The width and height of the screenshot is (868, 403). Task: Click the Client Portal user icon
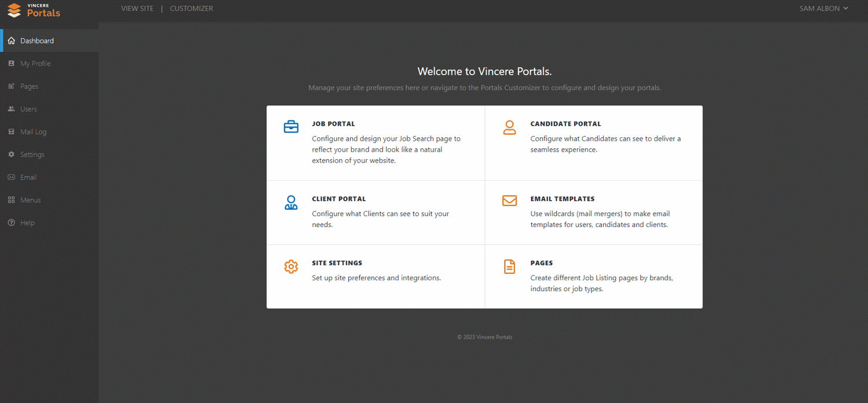[x=291, y=202]
